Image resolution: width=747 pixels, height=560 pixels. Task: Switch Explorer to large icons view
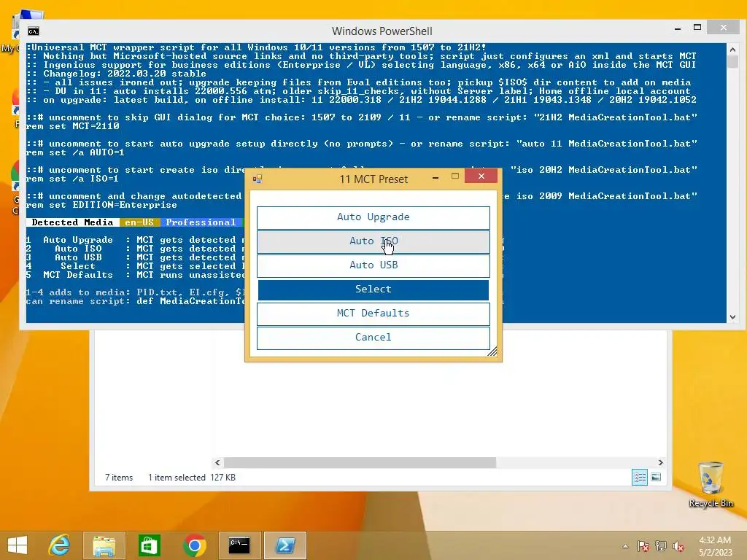click(x=656, y=477)
